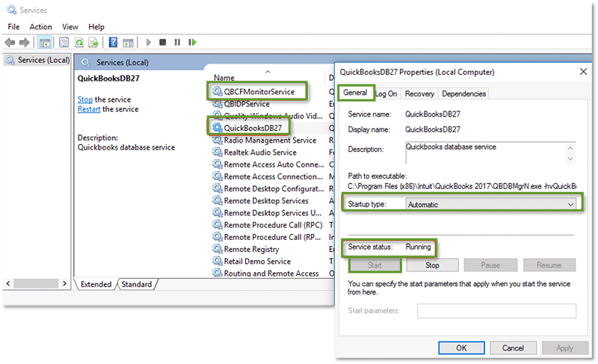
Task: Click Cancel in the Properties dialog
Action: (x=513, y=348)
